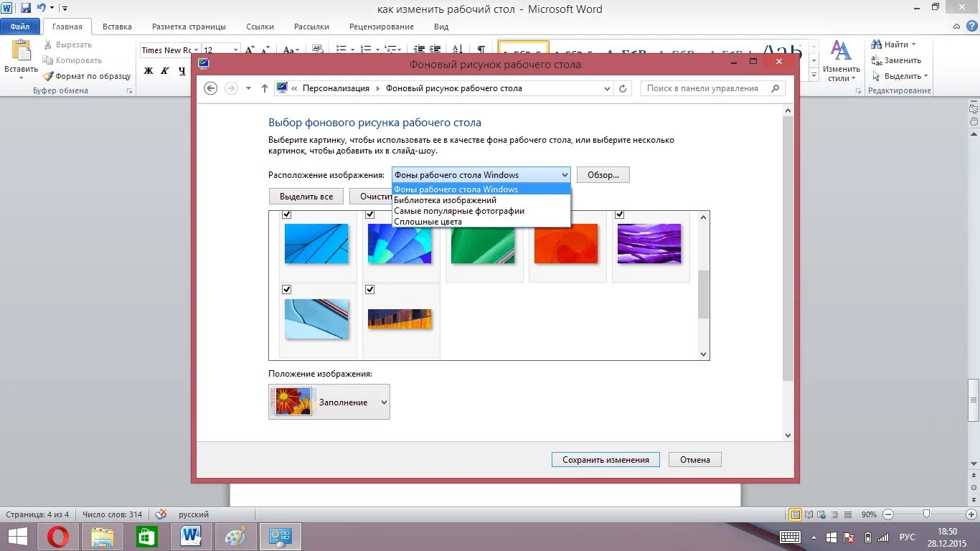This screenshot has width=980, height=551.
Task: Paste using the Вставить clipboard icon
Action: tap(21, 51)
